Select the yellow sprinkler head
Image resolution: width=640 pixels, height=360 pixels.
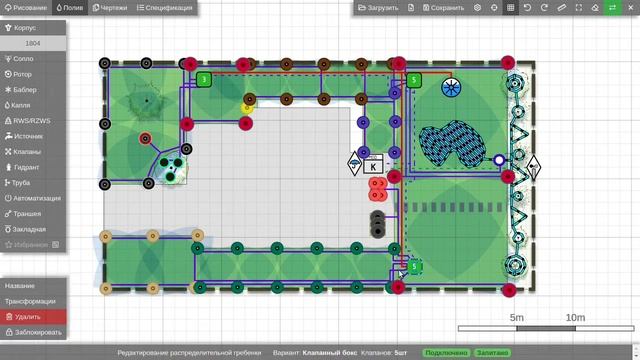[247, 108]
